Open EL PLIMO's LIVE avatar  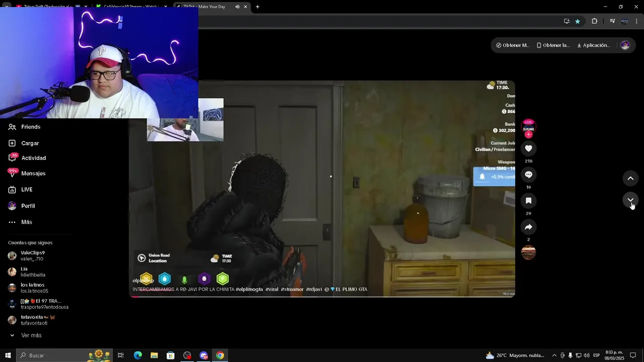(x=528, y=127)
